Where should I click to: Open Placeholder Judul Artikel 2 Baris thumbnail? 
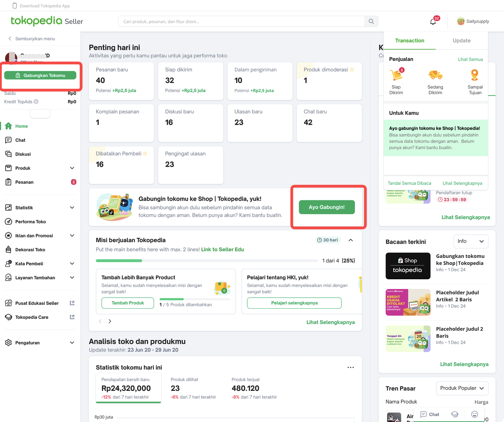pos(408,302)
